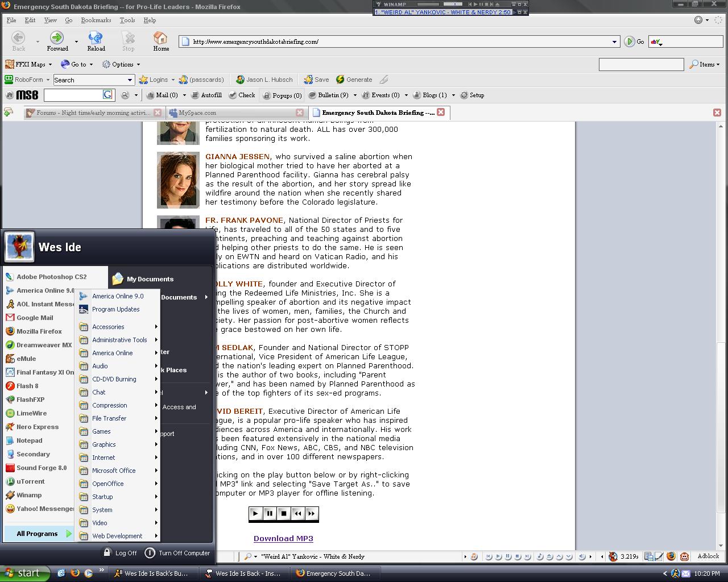Toggle the Popups blocker button
728x582 pixels.
click(282, 95)
